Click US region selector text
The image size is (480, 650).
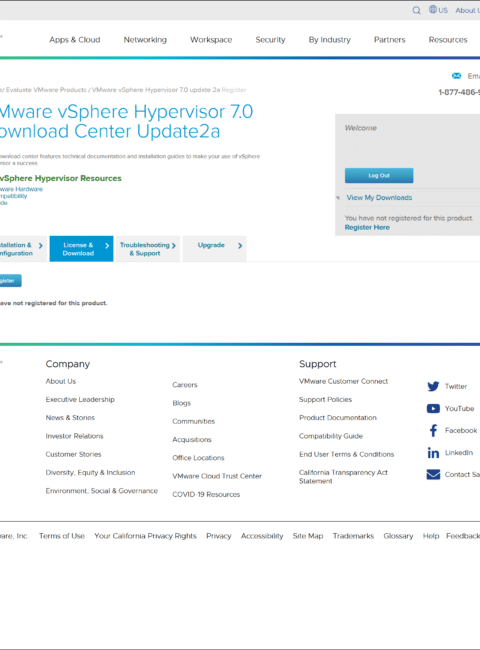(x=443, y=10)
